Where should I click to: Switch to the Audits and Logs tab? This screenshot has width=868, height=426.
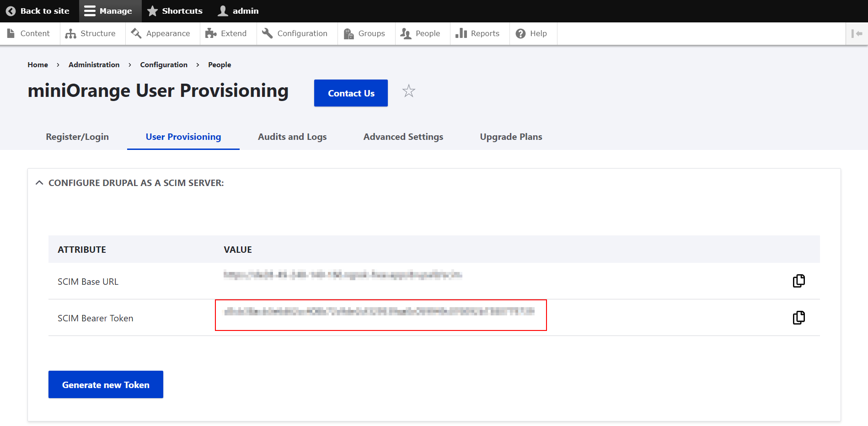click(x=292, y=137)
